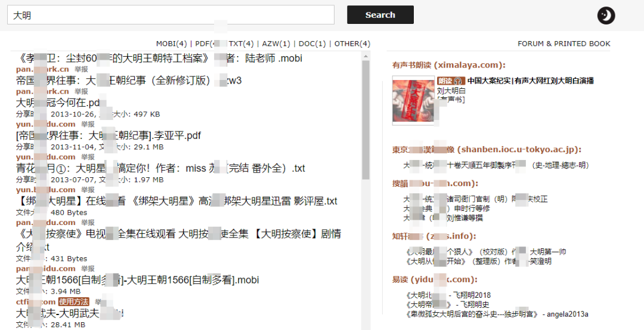Click 举报 under the 1.97 MB result

click(x=88, y=190)
